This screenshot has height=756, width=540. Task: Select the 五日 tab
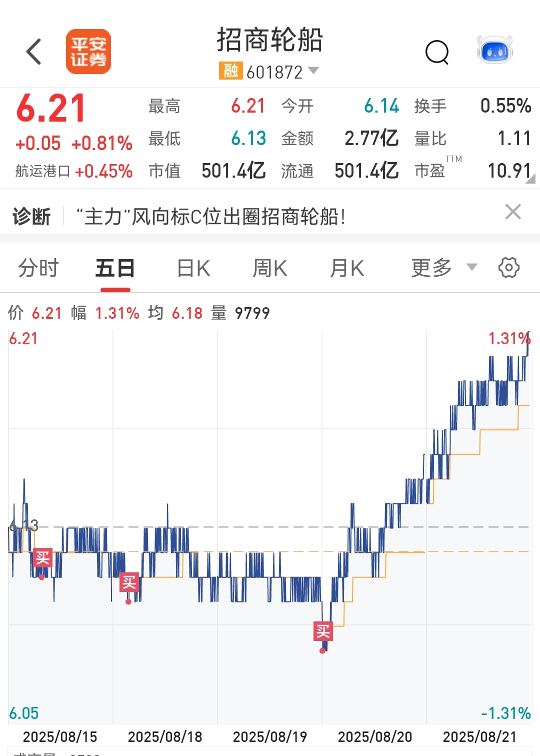click(x=115, y=268)
